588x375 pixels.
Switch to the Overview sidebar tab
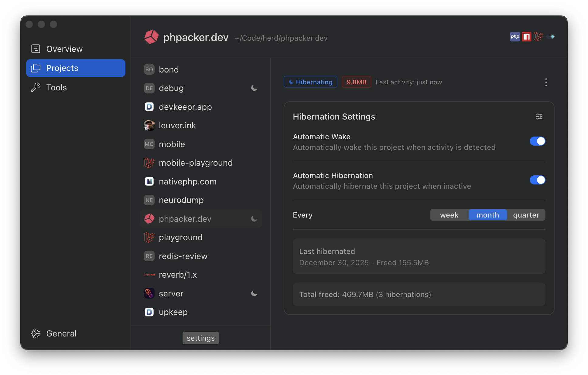click(x=64, y=49)
